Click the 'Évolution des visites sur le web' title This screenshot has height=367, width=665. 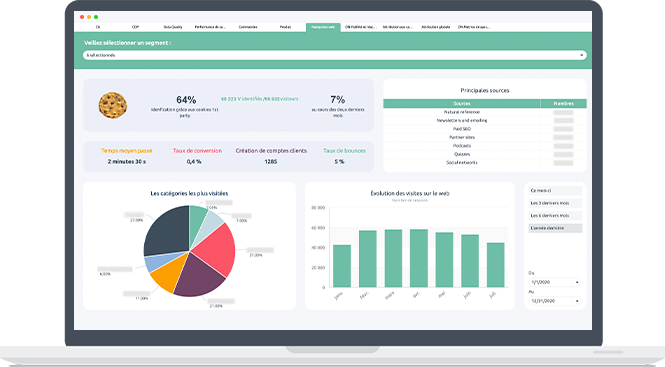pos(410,193)
